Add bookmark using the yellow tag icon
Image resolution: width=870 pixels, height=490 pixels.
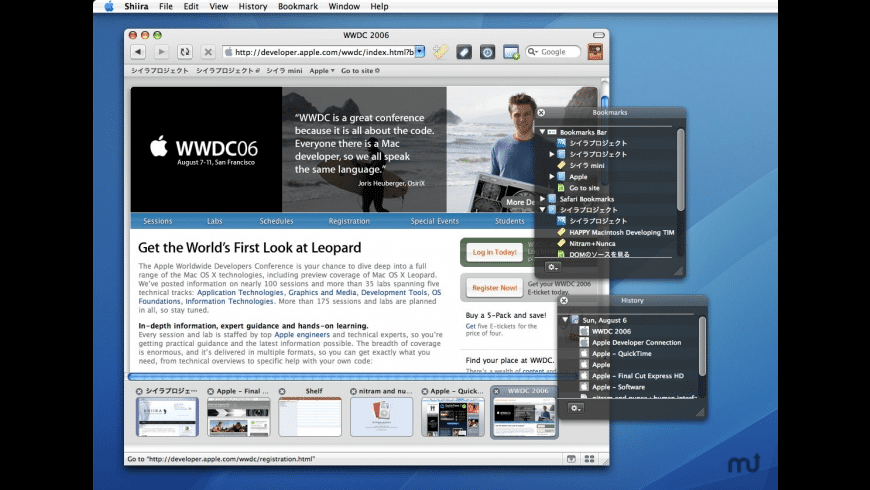[x=441, y=52]
